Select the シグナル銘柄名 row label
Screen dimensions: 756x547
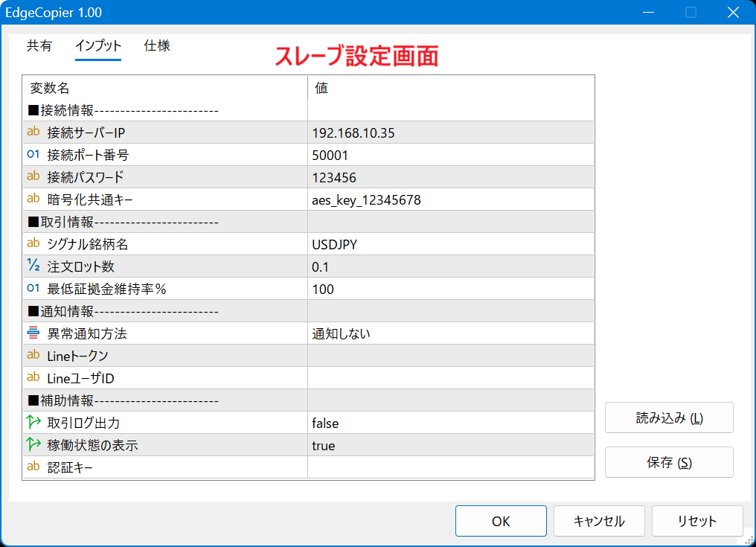pyautogui.click(x=87, y=244)
